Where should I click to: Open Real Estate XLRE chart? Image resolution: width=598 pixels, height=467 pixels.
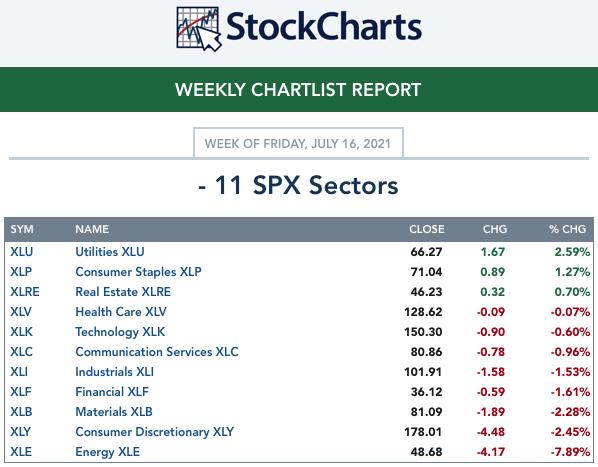click(123, 292)
